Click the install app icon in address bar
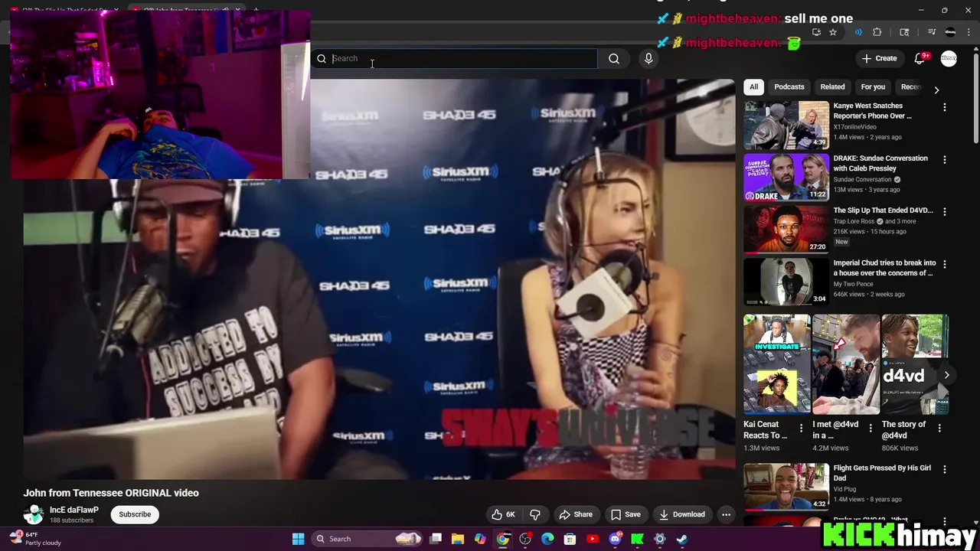The height and width of the screenshot is (551, 980). [816, 32]
